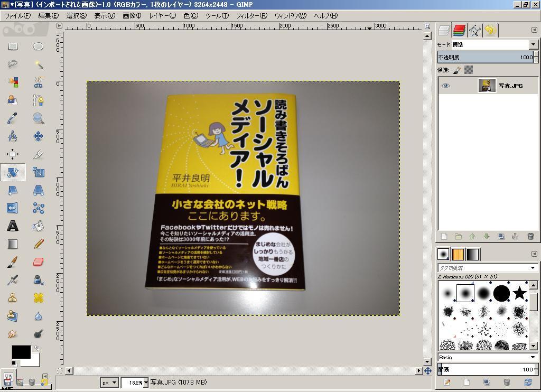Screen dimensions: 541x392
Task: Select the Heal bandage tool
Action: click(x=38, y=298)
